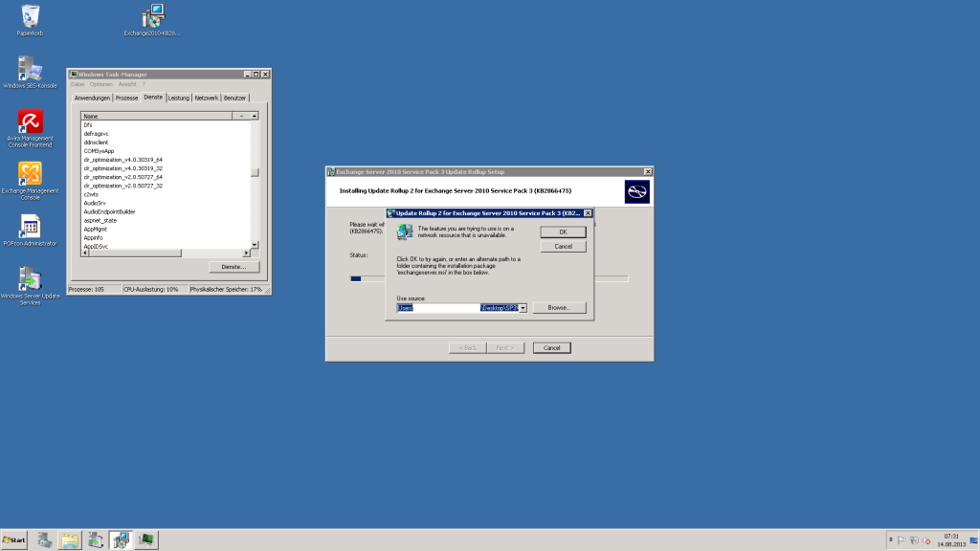Click inside the Use source path field
Screen dimensions: 980x551
(x=457, y=308)
